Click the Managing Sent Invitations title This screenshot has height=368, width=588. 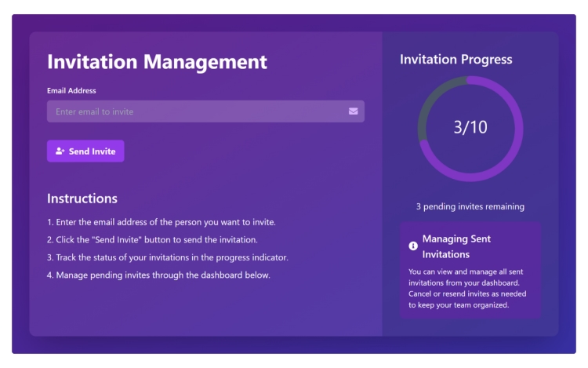pos(456,246)
